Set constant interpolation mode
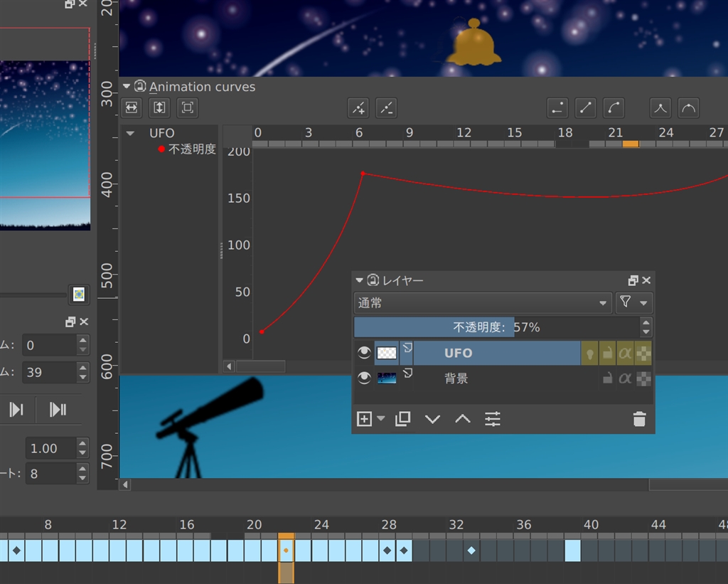 click(557, 108)
